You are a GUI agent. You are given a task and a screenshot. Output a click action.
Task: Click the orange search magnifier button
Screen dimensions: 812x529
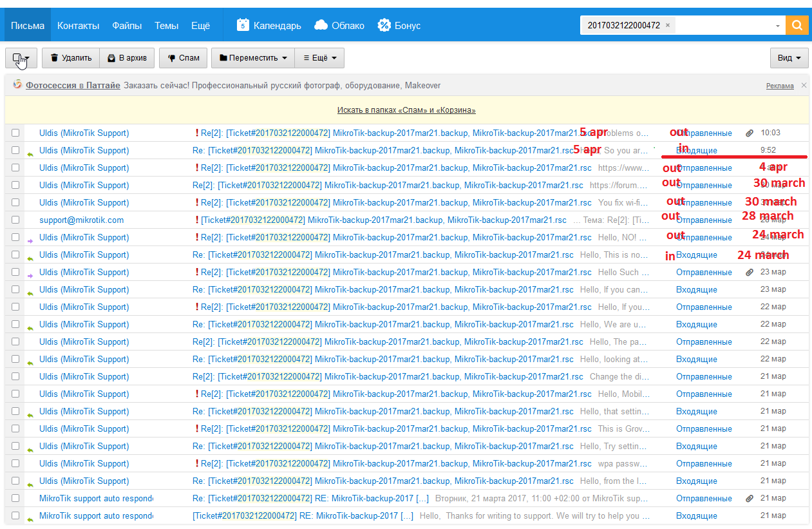pyautogui.click(x=797, y=25)
